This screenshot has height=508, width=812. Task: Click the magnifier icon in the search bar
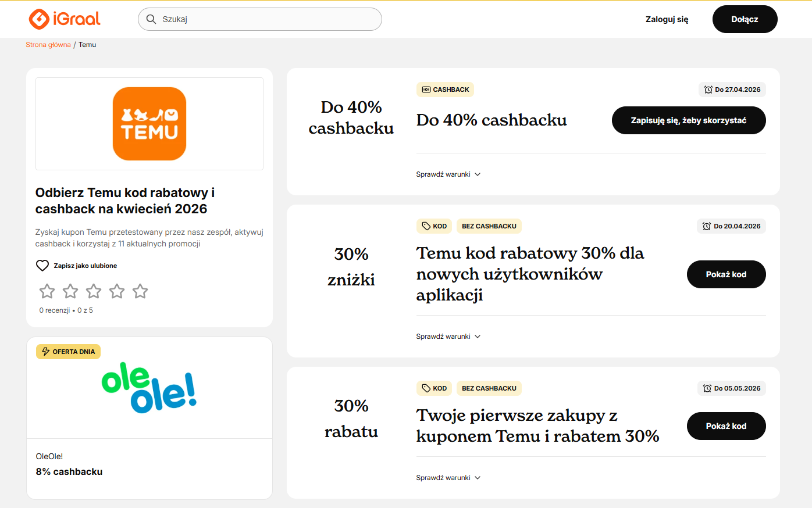coord(151,19)
